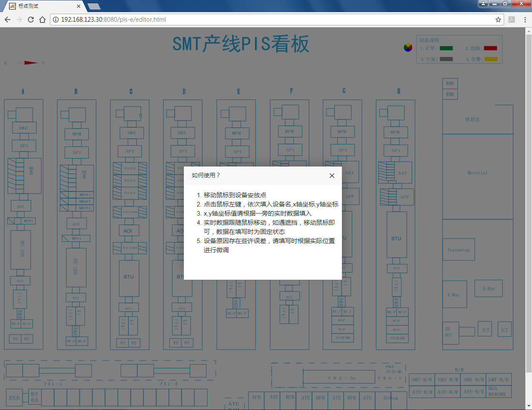Image resolution: width=532 pixels, height=410 pixels.
Task: Click the green 正常 status swatch
Action: tap(446, 48)
